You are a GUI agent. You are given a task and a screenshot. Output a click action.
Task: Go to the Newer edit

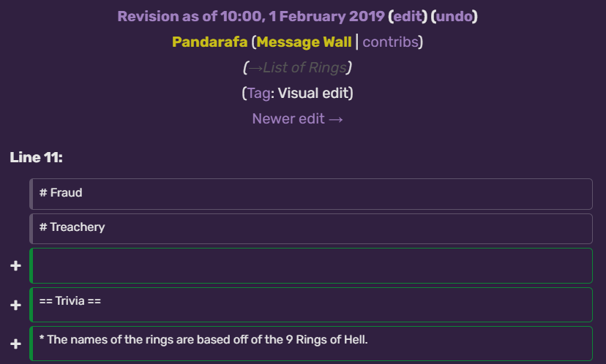click(x=297, y=118)
